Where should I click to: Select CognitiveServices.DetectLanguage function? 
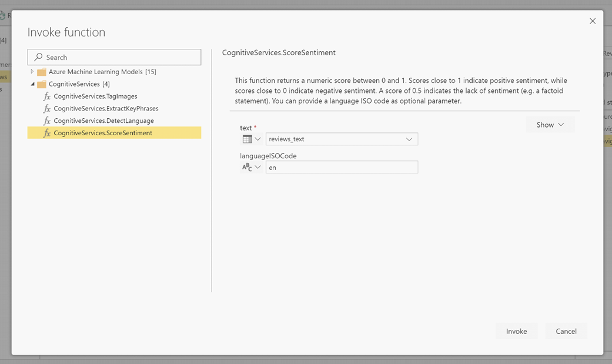(x=115, y=121)
